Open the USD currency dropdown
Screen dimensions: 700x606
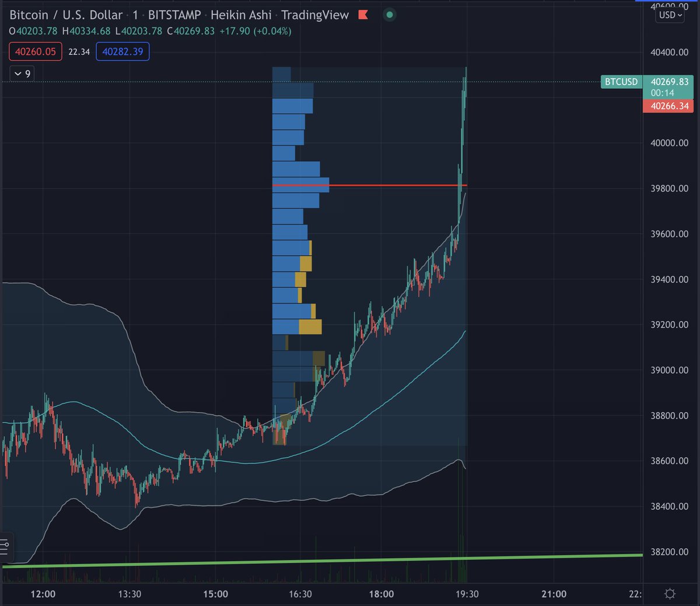670,15
